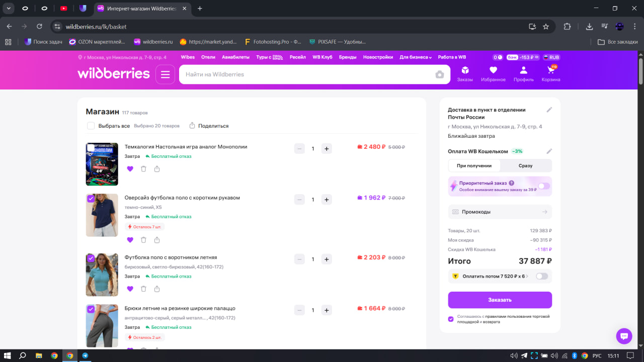The height and width of the screenshot is (362, 644).
Task: Select the Сразу payment tab
Action: point(525,165)
